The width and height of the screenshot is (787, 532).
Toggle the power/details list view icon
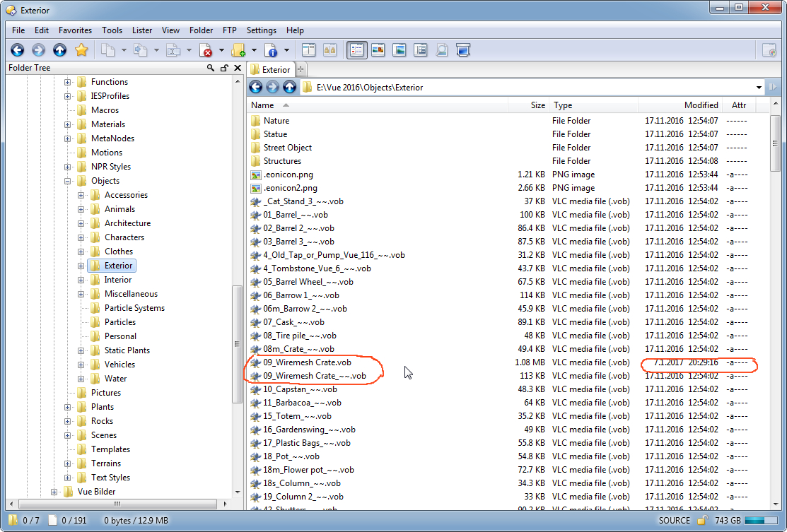click(421, 50)
